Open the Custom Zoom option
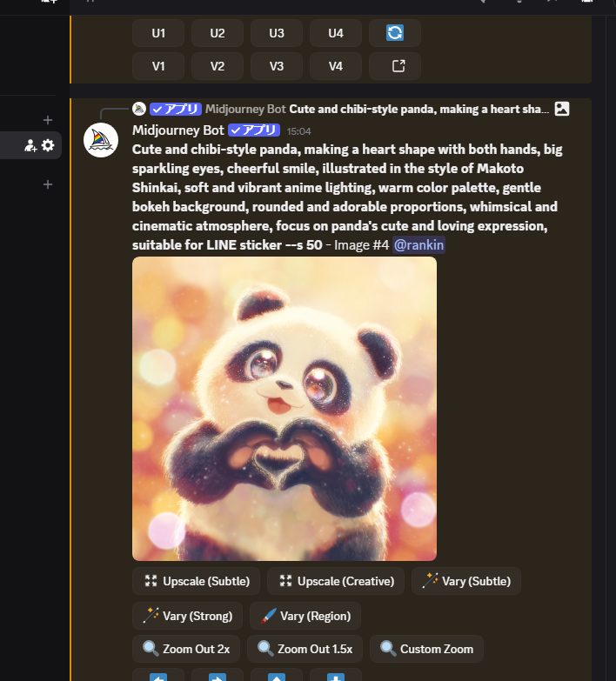Screen dimensions: 616x681 [x=426, y=649]
